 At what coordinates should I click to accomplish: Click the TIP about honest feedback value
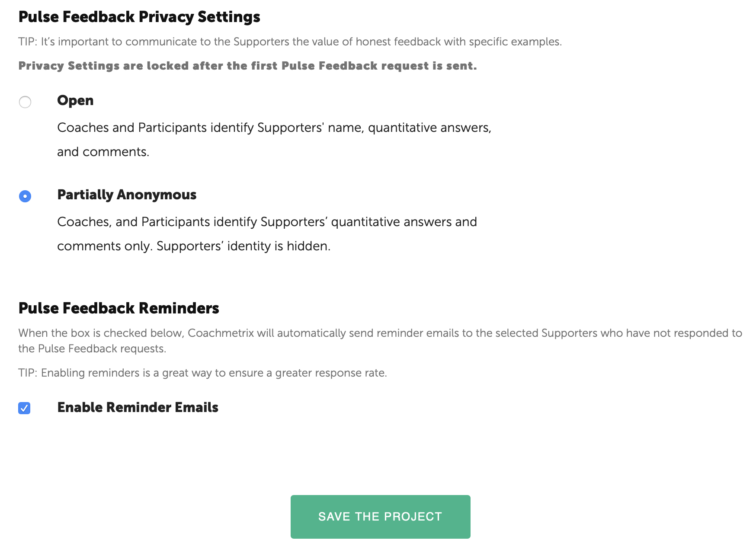pyautogui.click(x=290, y=42)
